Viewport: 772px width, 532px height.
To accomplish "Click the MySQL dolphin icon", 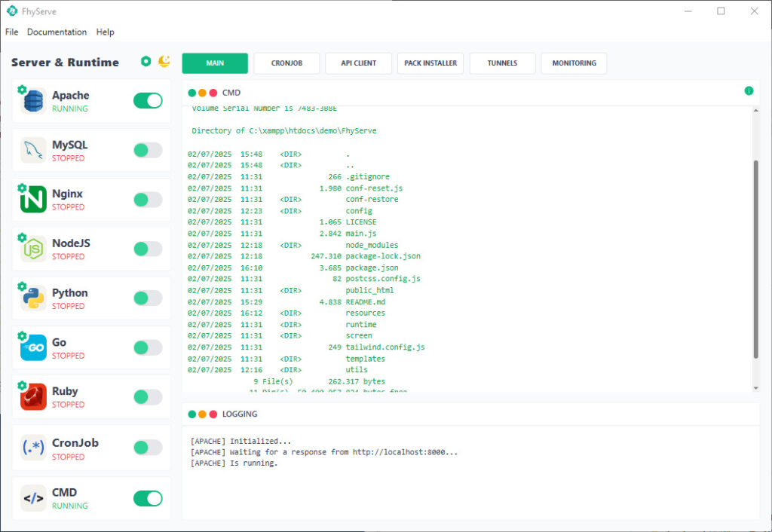I will click(33, 150).
